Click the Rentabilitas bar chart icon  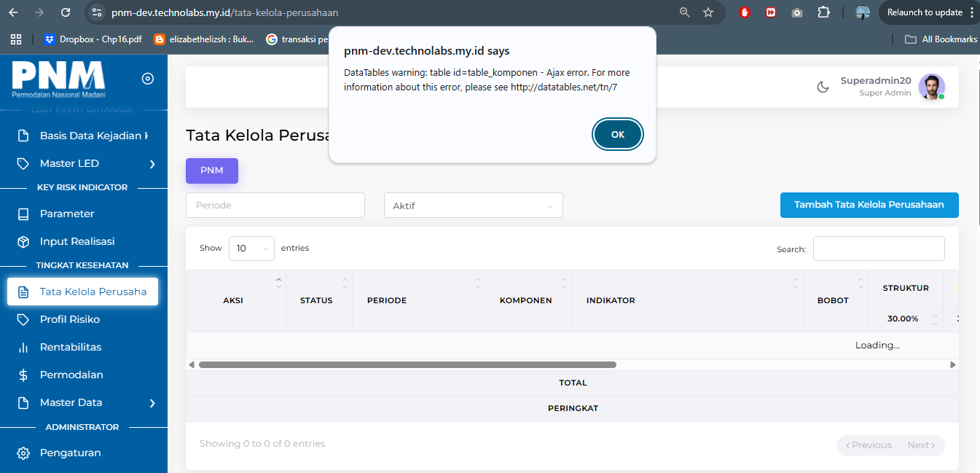pyautogui.click(x=23, y=347)
